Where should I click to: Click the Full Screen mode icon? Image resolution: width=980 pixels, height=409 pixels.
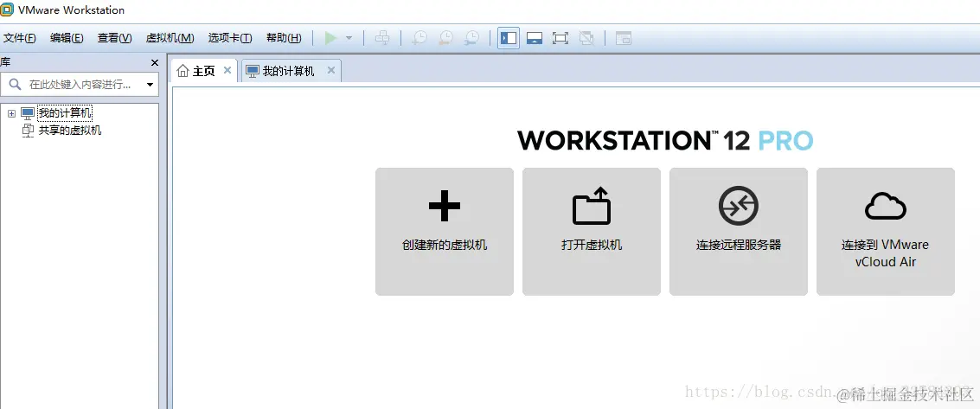pos(560,38)
